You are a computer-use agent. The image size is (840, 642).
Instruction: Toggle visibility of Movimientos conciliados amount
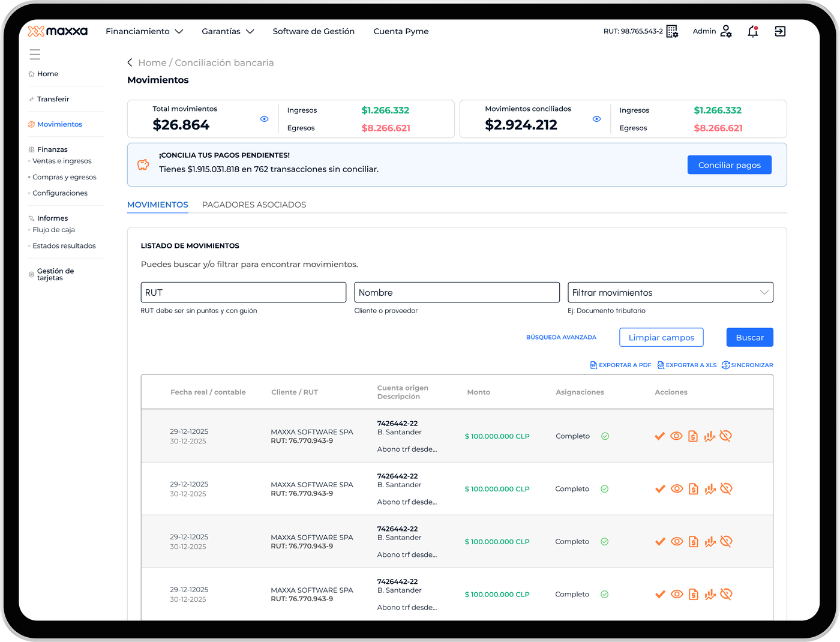click(596, 119)
